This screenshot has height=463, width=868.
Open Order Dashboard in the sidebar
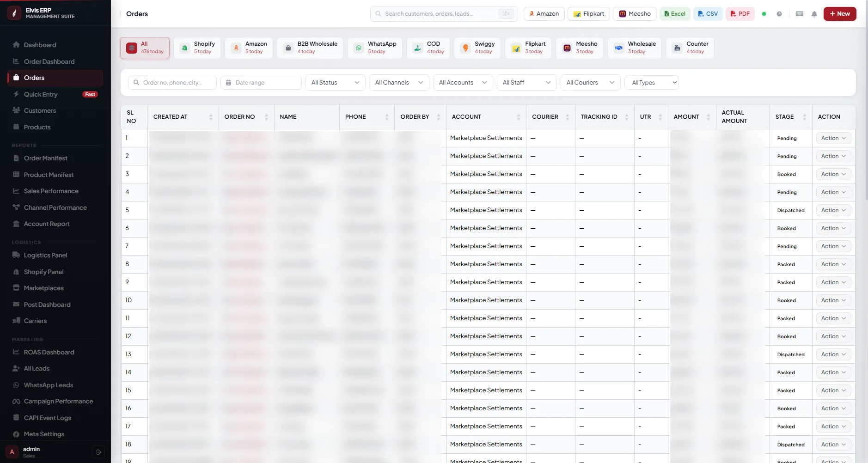tap(55, 61)
